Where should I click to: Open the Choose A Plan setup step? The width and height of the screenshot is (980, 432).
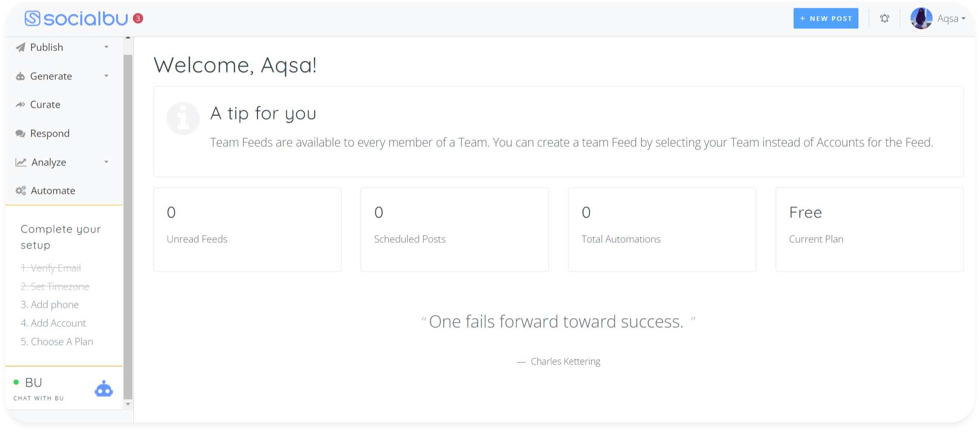point(57,342)
